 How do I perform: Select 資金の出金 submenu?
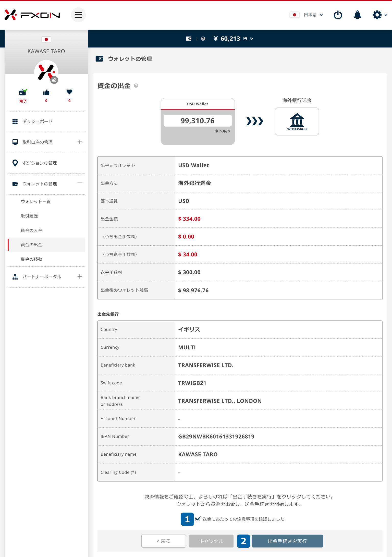coord(46,245)
